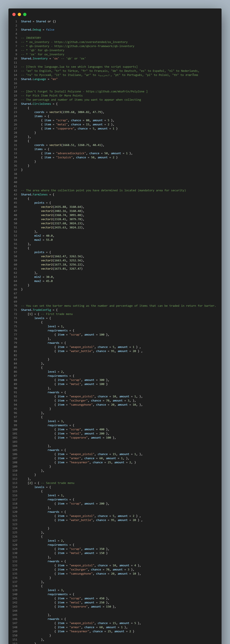Click the yellow minimize window dot
The image size is (230, 644).
pyautogui.click(x=19, y=15)
